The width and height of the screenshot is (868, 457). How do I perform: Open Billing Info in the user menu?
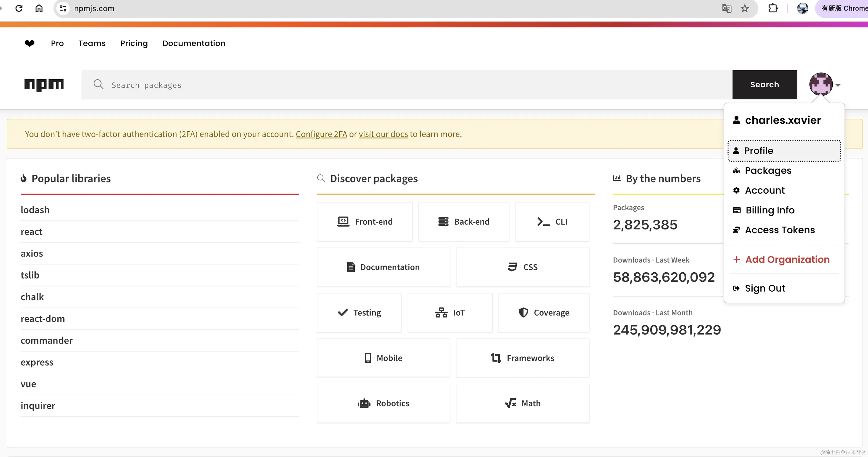[784, 210]
